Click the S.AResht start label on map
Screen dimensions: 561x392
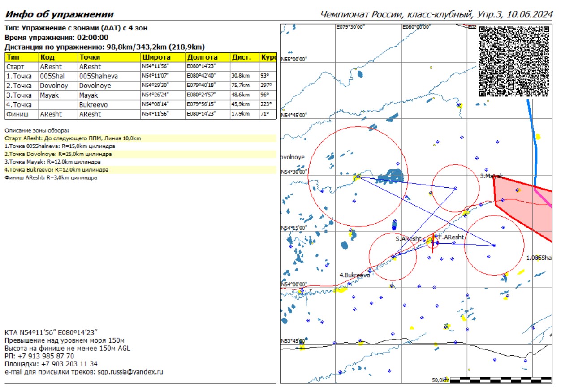[408, 239]
